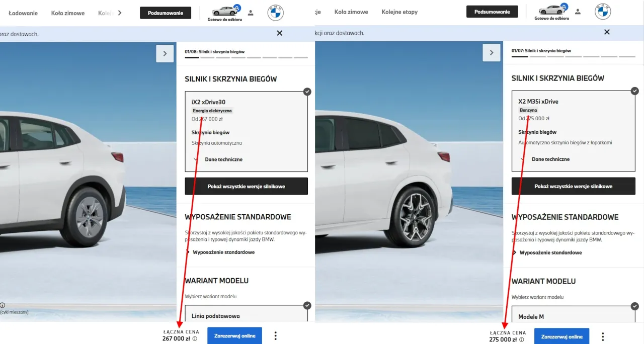The width and height of the screenshot is (644, 344).
Task: Click 'Od 275 000 zł' price text
Action: 534,119
